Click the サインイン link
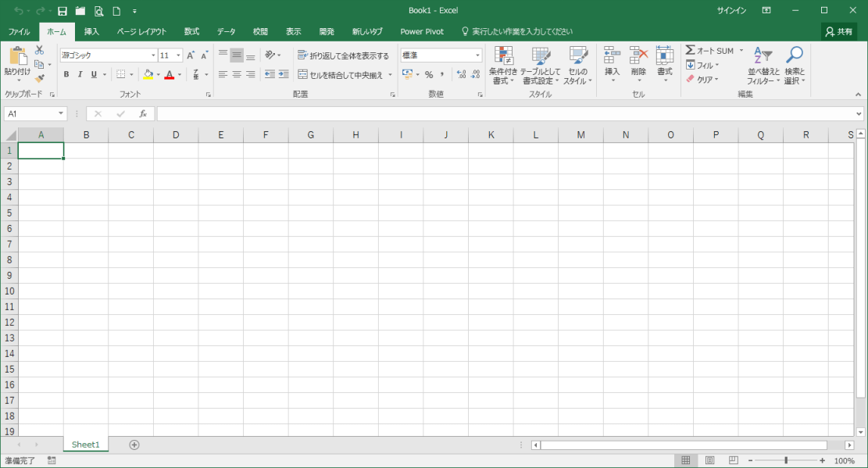The height and width of the screenshot is (468, 868). click(730, 9)
